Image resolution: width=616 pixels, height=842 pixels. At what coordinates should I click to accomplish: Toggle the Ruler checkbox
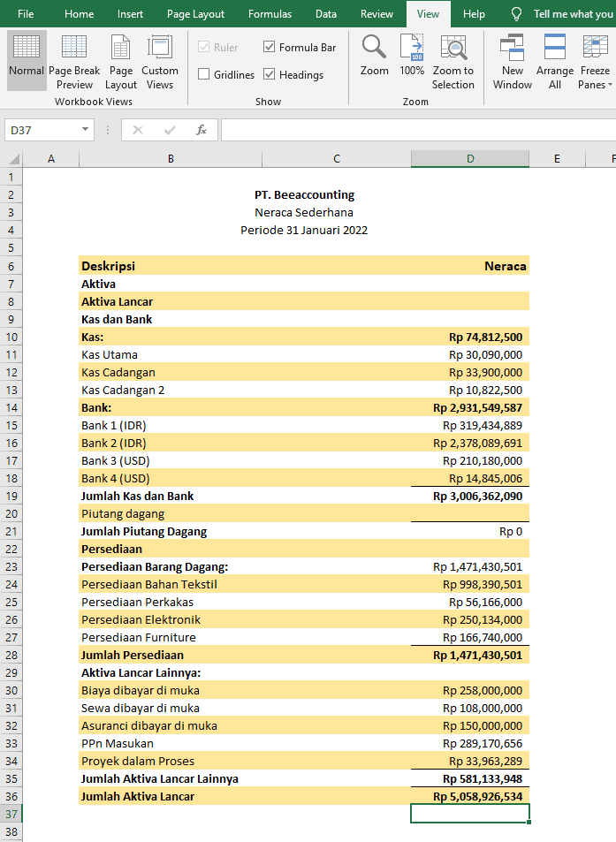[x=203, y=47]
